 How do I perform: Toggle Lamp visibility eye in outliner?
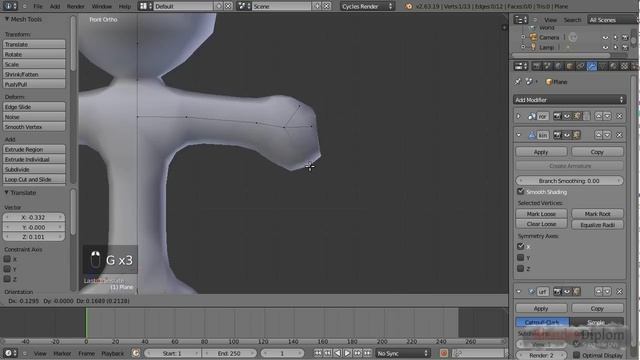605,47
